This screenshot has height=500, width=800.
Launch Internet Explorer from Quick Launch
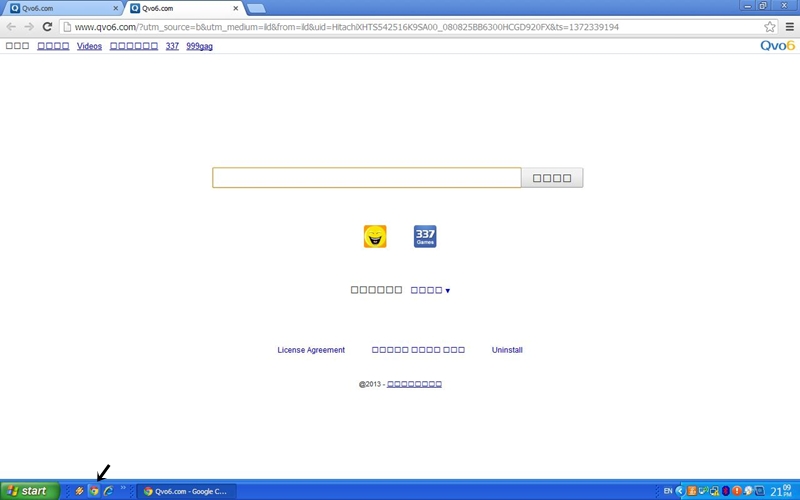point(108,491)
